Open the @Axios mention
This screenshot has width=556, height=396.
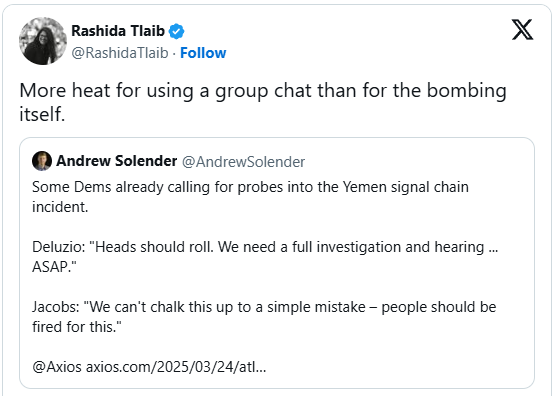click(57, 367)
